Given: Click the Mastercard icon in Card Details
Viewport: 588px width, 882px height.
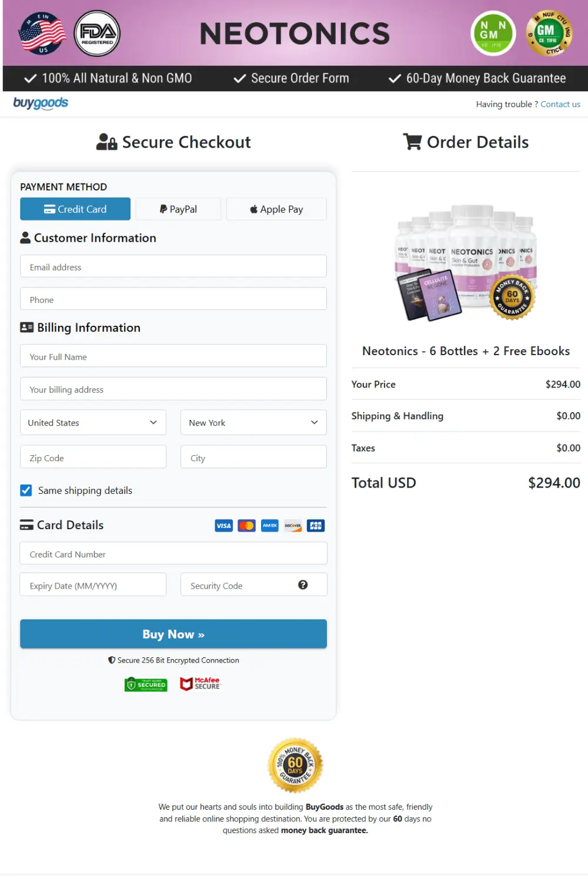Looking at the screenshot, I should click(246, 525).
